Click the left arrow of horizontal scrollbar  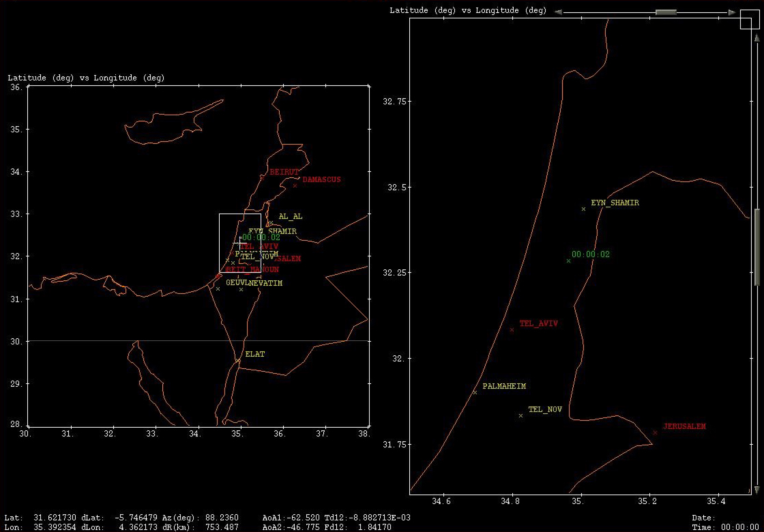pos(558,12)
